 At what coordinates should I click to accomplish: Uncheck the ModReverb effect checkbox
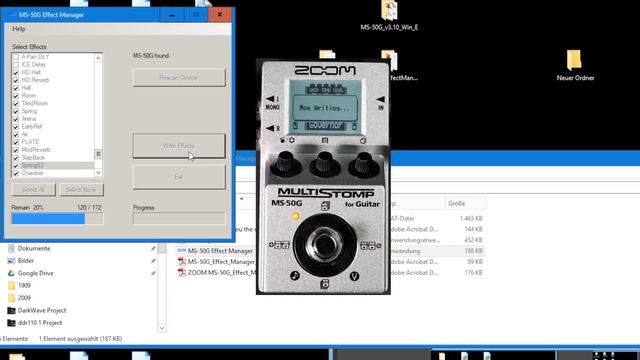[x=16, y=150]
